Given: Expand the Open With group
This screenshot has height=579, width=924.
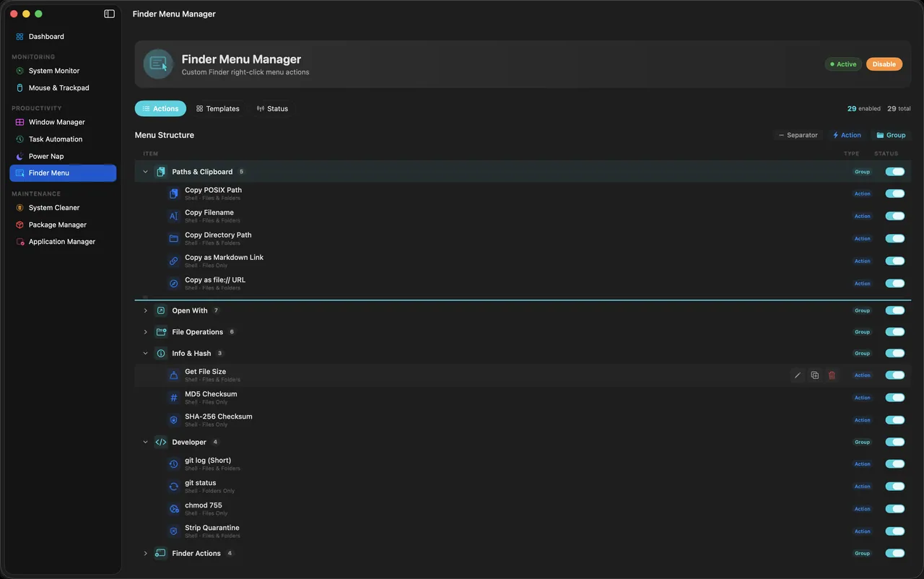Looking at the screenshot, I should [145, 310].
